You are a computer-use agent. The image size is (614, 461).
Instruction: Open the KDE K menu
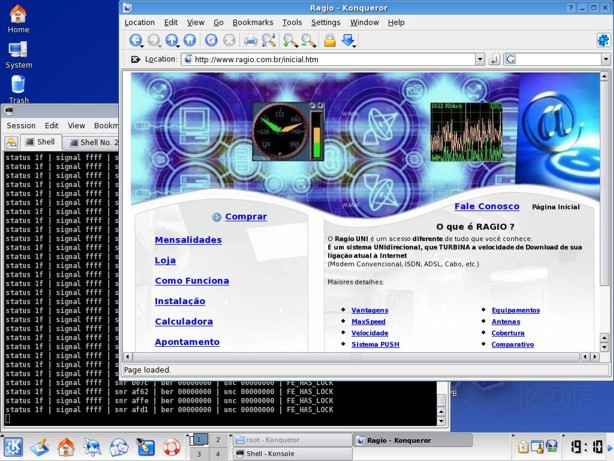pyautogui.click(x=13, y=447)
